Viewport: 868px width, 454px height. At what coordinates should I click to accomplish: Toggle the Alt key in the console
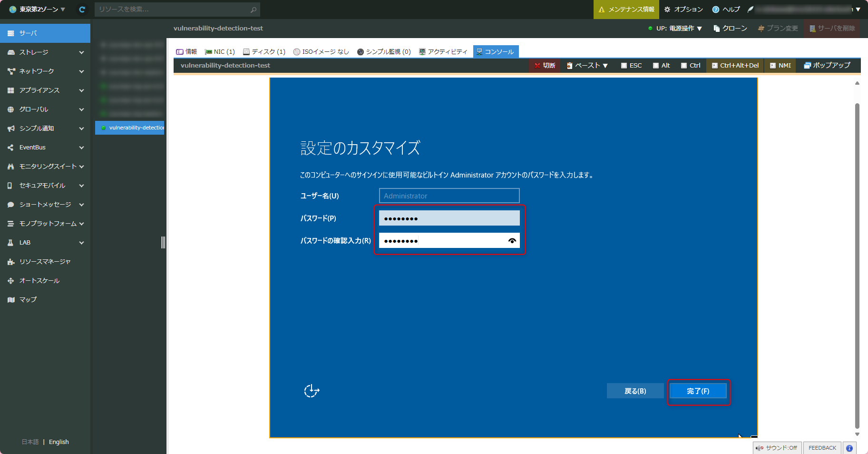(x=661, y=65)
